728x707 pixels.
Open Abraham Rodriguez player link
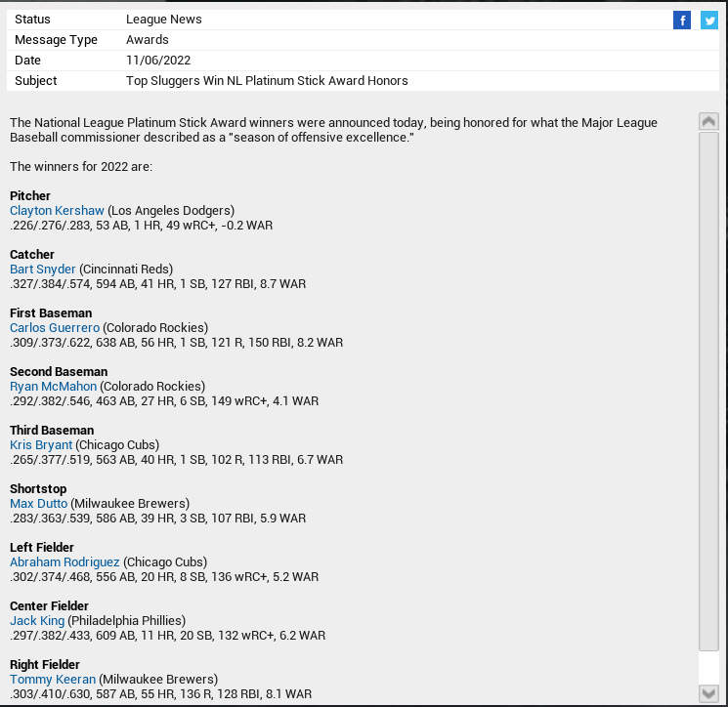(x=64, y=562)
